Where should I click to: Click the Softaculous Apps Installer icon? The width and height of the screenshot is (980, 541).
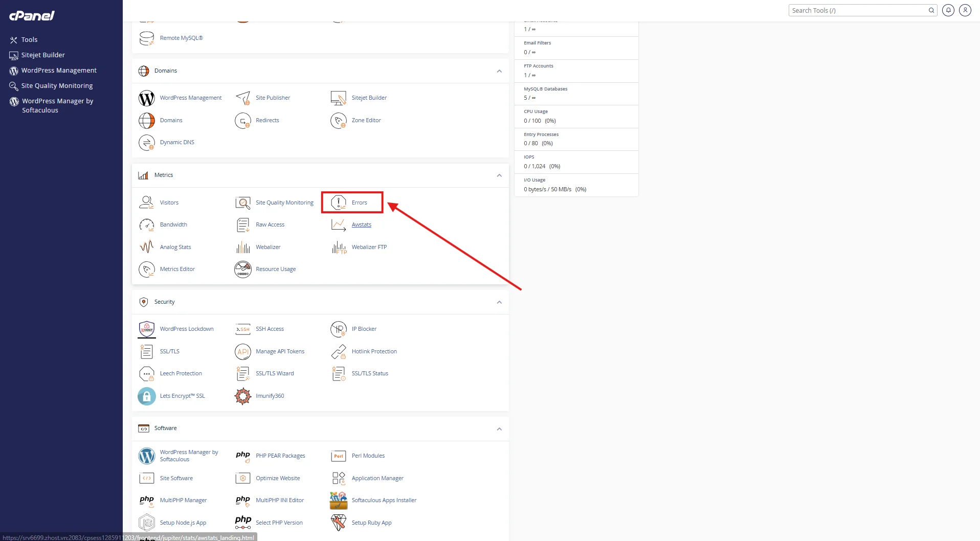pos(339,500)
